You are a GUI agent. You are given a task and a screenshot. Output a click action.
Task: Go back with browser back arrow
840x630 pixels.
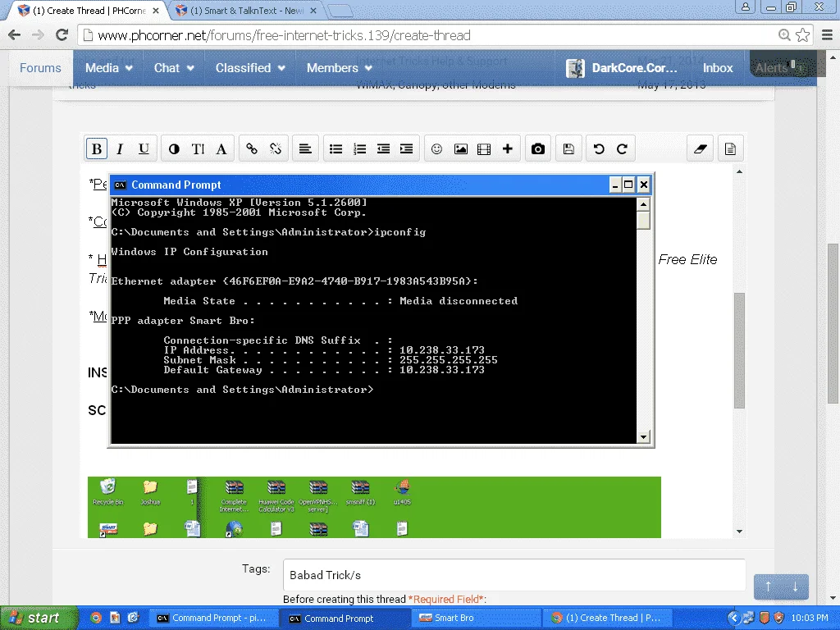click(15, 34)
